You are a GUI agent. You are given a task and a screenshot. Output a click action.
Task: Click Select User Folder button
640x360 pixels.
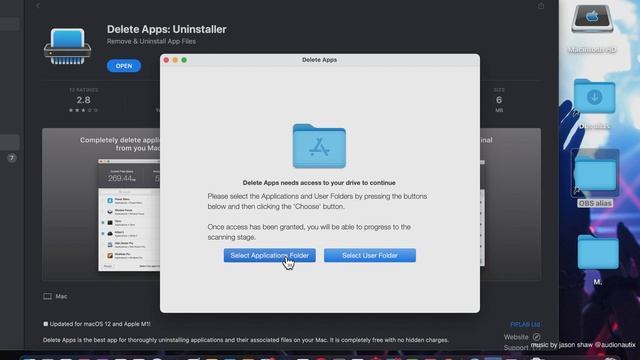pos(370,256)
